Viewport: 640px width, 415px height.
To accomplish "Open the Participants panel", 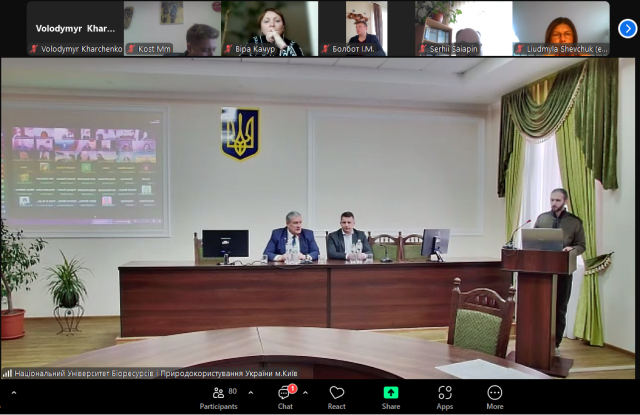I will coord(218,398).
